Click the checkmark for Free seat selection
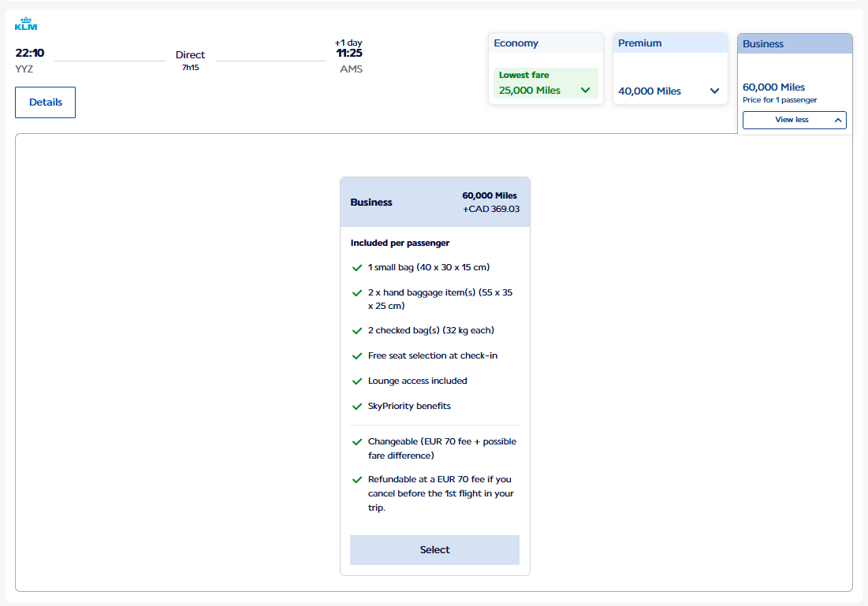The height and width of the screenshot is (606, 868). (357, 356)
